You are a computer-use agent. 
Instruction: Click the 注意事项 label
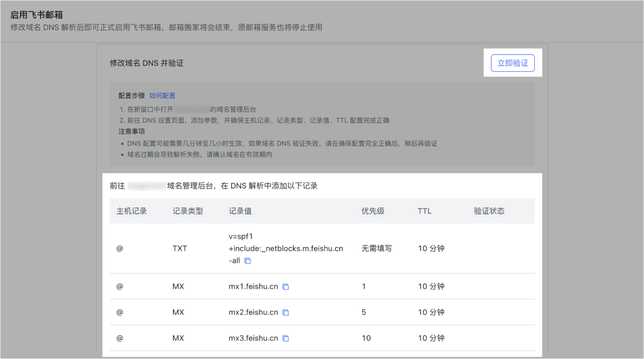(x=132, y=131)
